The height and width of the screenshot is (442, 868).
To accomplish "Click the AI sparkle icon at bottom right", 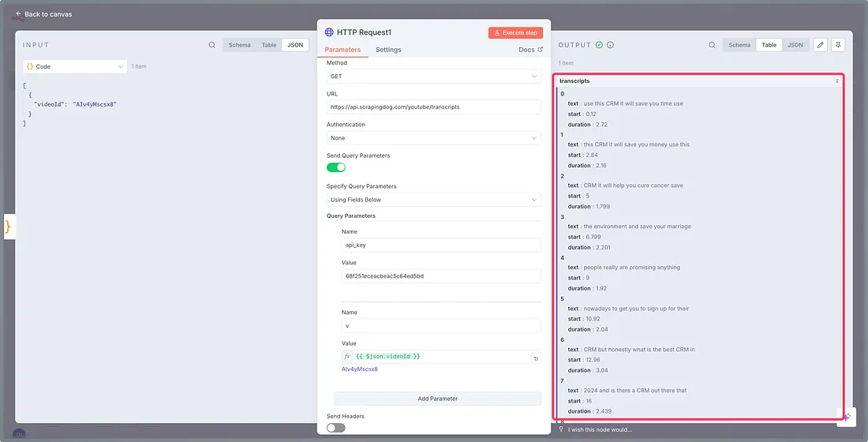I will 846,417.
